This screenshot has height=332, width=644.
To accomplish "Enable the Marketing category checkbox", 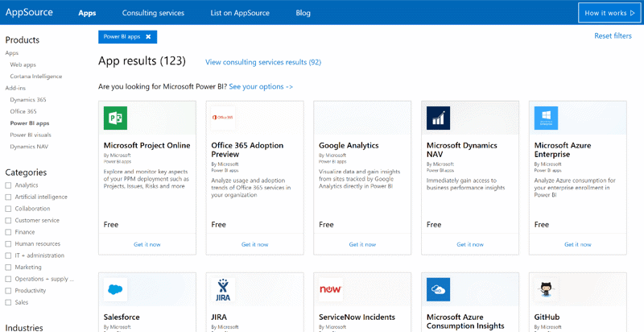I will pos(8,268).
